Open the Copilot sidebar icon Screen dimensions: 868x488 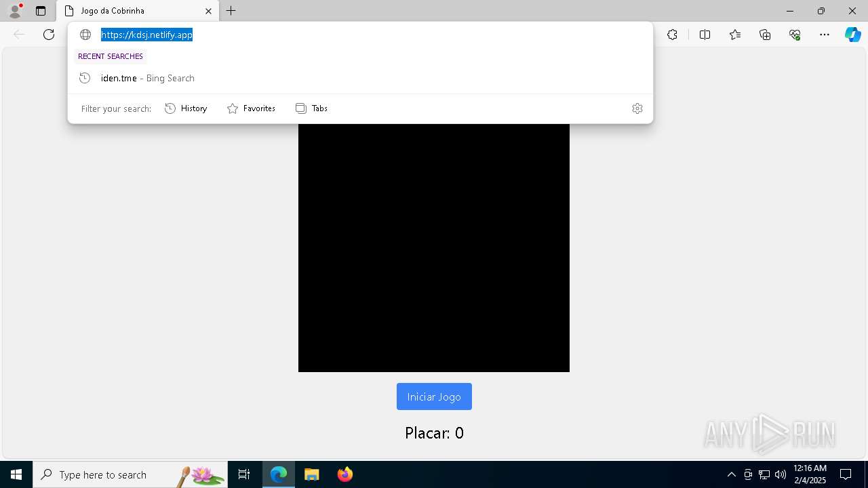[x=852, y=35]
